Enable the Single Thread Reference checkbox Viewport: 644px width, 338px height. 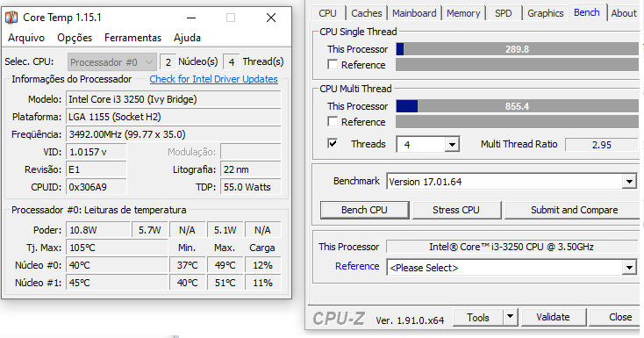point(333,65)
